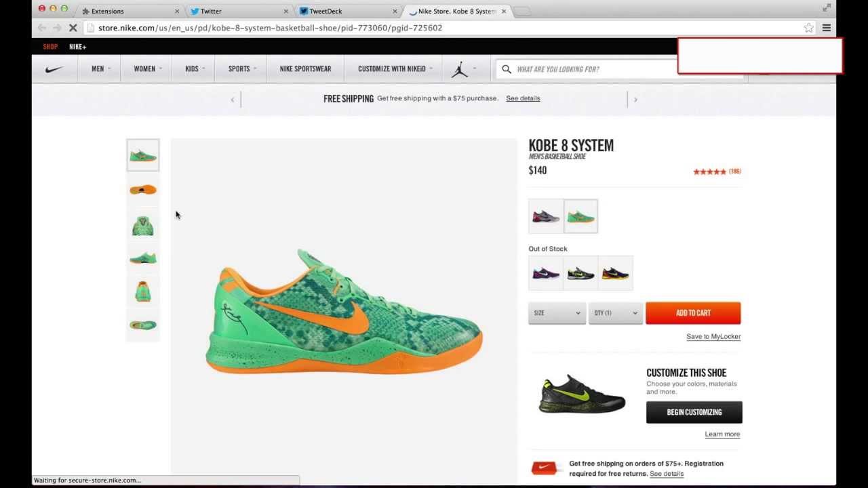Go back to previous page
The image size is (868, 488).
pyautogui.click(x=41, y=28)
